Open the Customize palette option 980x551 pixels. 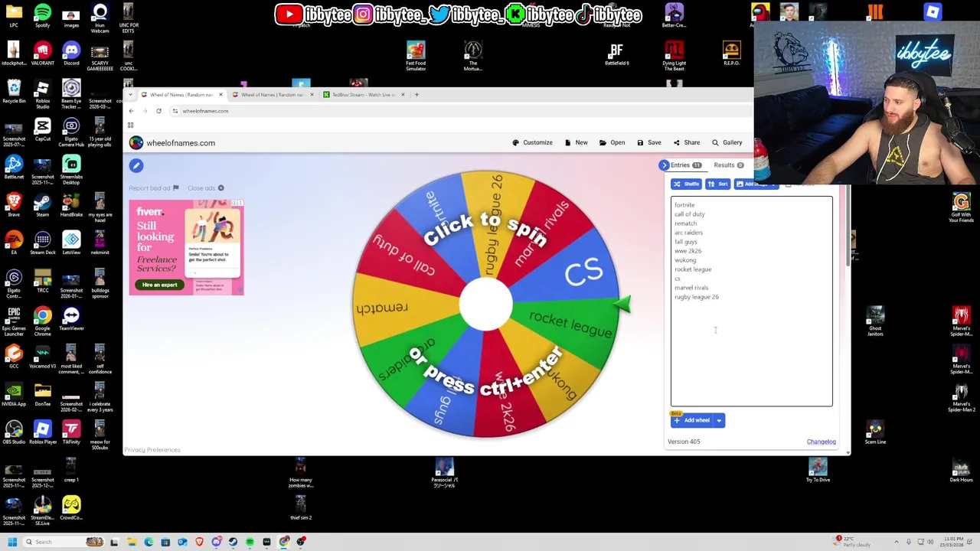pos(532,142)
